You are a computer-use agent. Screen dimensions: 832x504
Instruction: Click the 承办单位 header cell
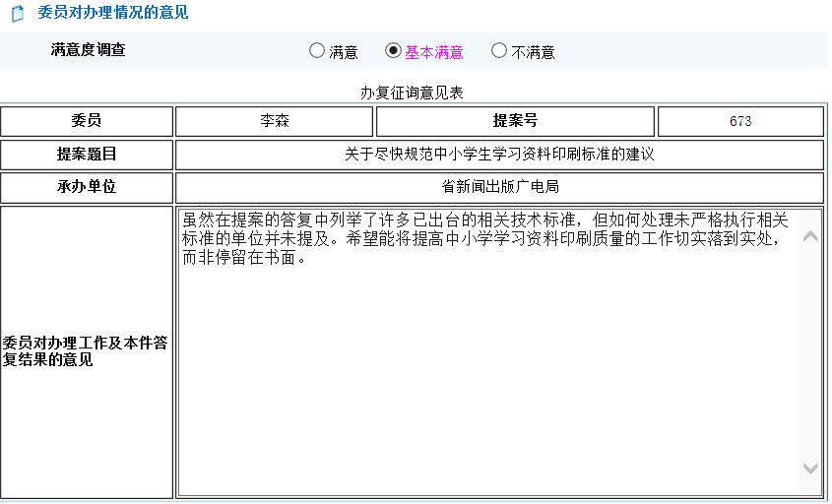click(x=87, y=187)
